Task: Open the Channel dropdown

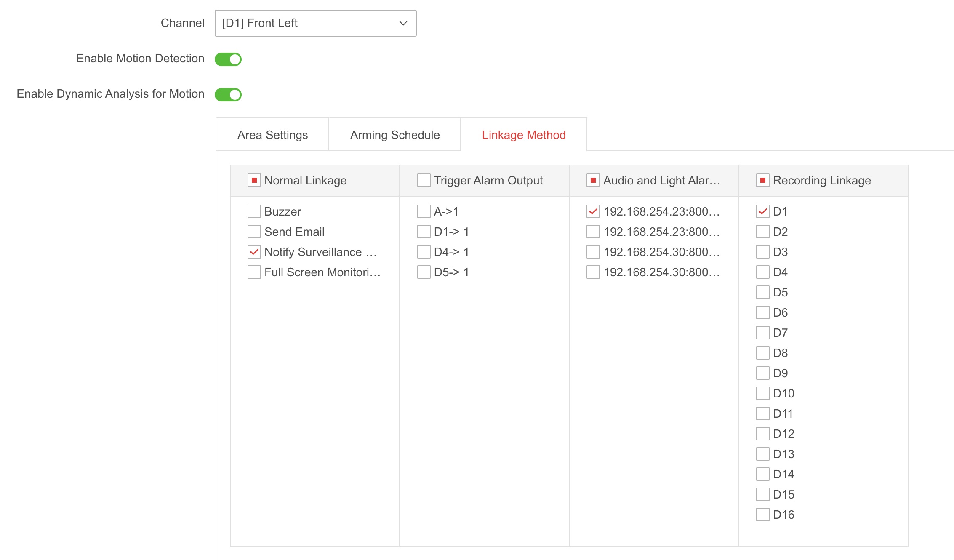Action: [315, 23]
